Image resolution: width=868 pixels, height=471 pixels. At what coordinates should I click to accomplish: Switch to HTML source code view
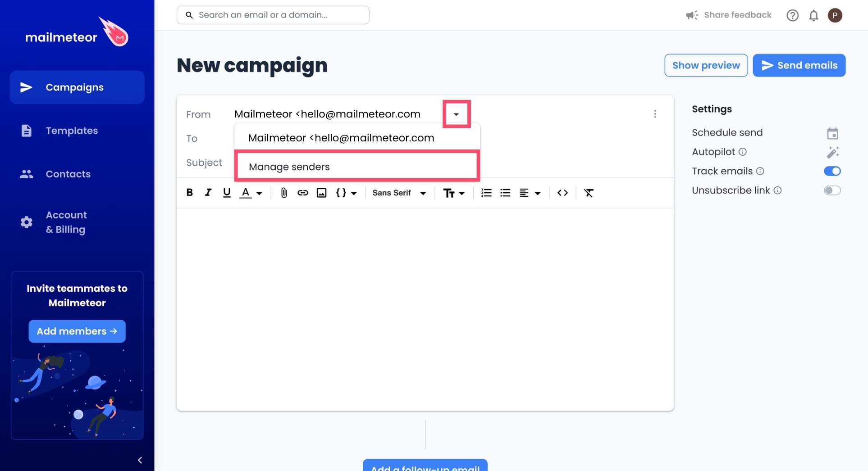[562, 193]
